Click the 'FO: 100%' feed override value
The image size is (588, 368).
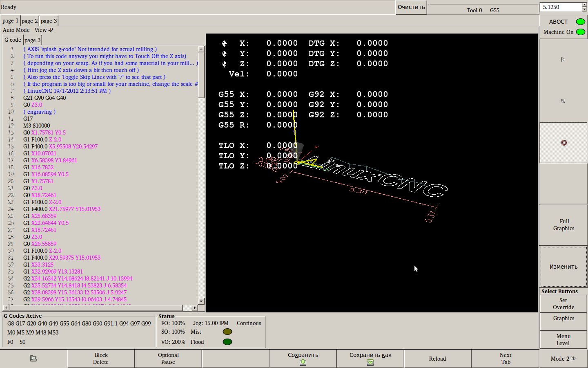pyautogui.click(x=173, y=323)
